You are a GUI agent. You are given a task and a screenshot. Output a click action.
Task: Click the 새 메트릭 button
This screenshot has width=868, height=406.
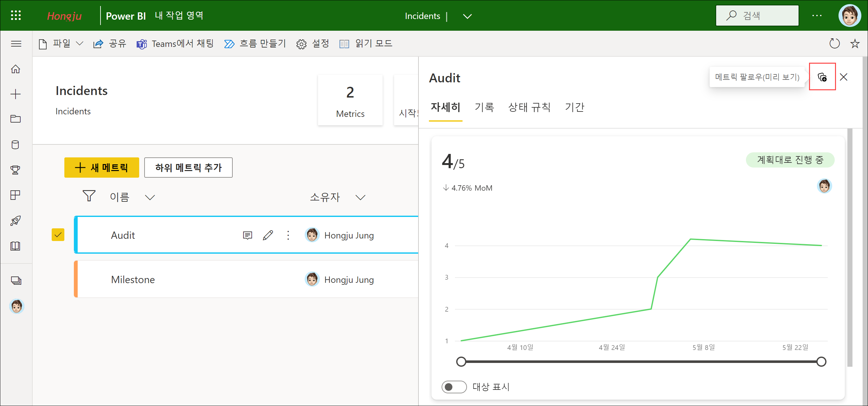[x=101, y=167]
